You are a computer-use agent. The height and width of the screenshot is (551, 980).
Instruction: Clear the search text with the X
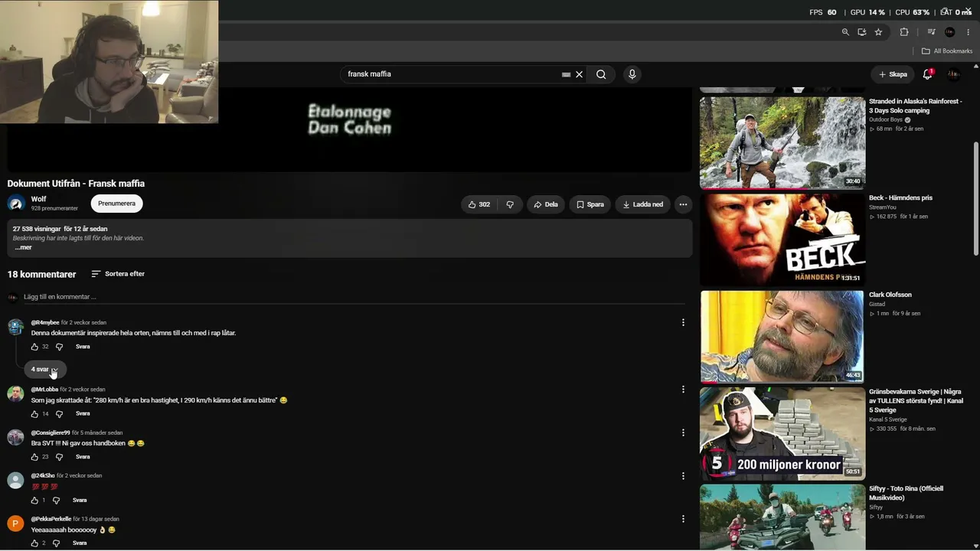pos(580,74)
